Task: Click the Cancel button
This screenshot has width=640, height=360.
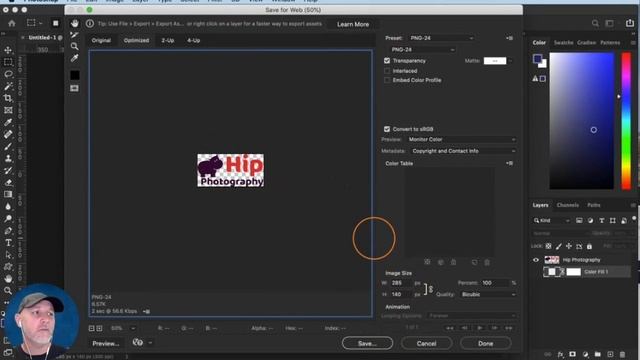Action: [427, 343]
